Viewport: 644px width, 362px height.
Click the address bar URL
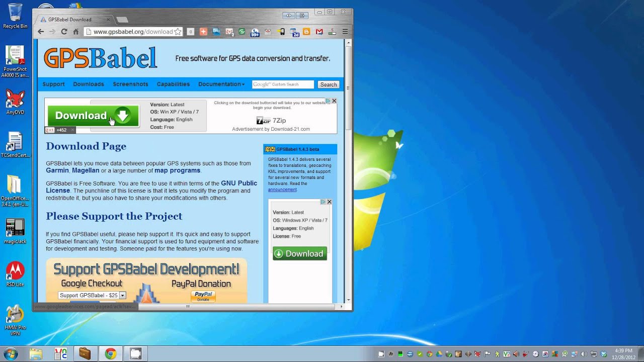[133, 32]
